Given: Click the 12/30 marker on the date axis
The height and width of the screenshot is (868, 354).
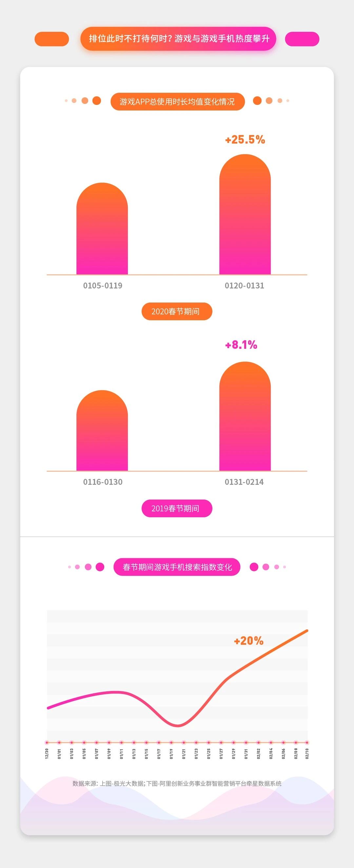Looking at the screenshot, I should click(47, 742).
